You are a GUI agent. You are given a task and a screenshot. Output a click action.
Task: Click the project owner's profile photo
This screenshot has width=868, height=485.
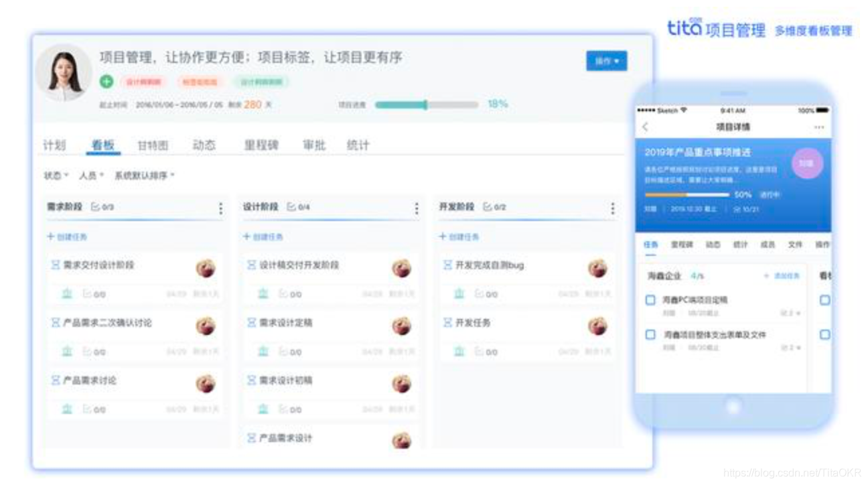point(64,72)
